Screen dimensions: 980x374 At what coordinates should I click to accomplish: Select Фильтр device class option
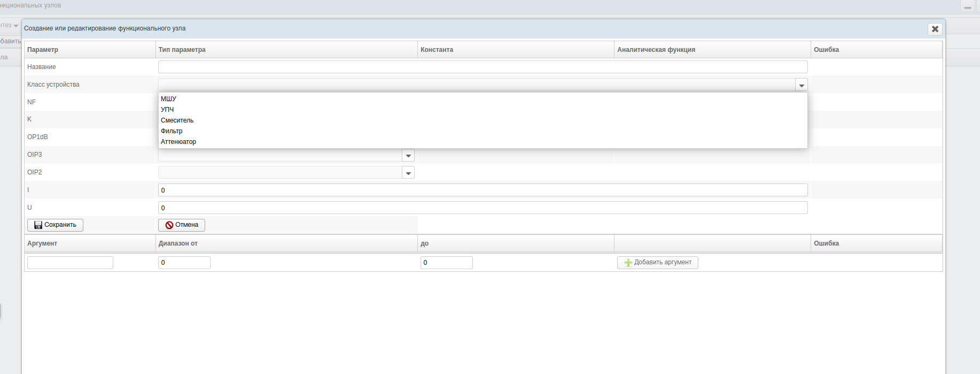172,131
